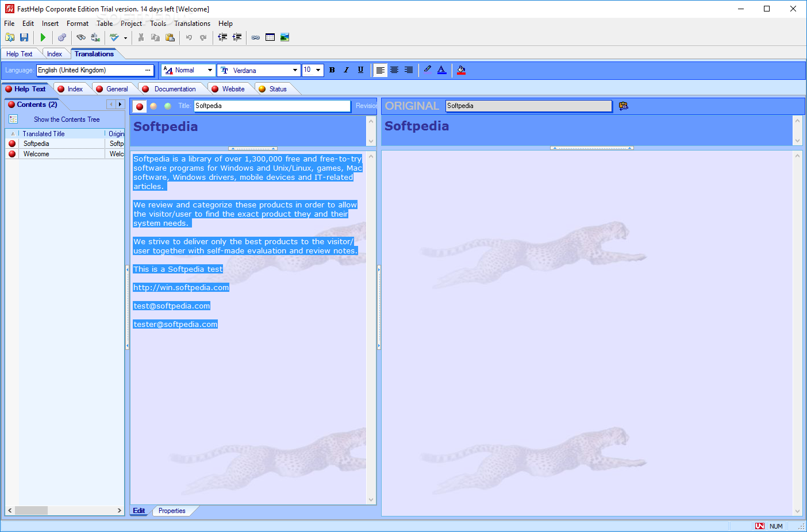
Task: Save the project with the floppy icon
Action: tap(24, 37)
